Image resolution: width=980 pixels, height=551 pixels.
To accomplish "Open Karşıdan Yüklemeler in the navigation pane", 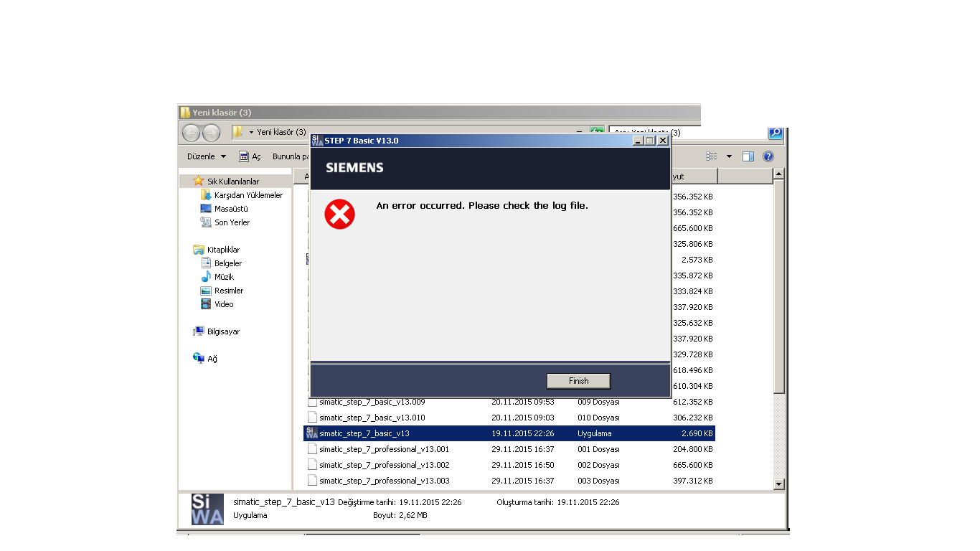I will pos(248,195).
